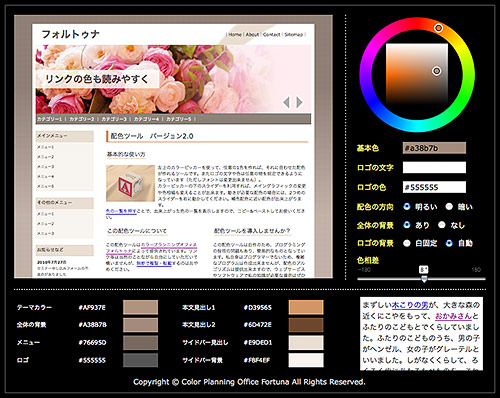The width and height of the screenshot is (500, 398).
Task: Click the メニュー swatch #76695D
Action: (x=140, y=343)
